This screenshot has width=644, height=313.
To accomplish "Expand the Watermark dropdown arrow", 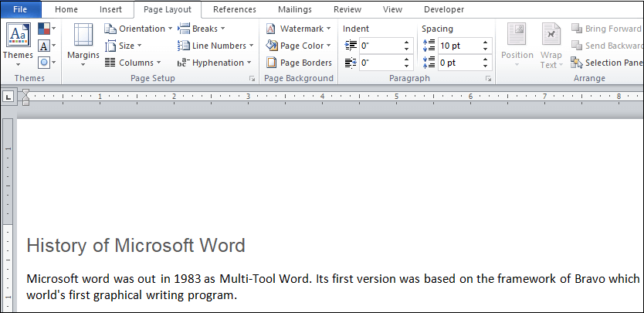I will click(329, 29).
